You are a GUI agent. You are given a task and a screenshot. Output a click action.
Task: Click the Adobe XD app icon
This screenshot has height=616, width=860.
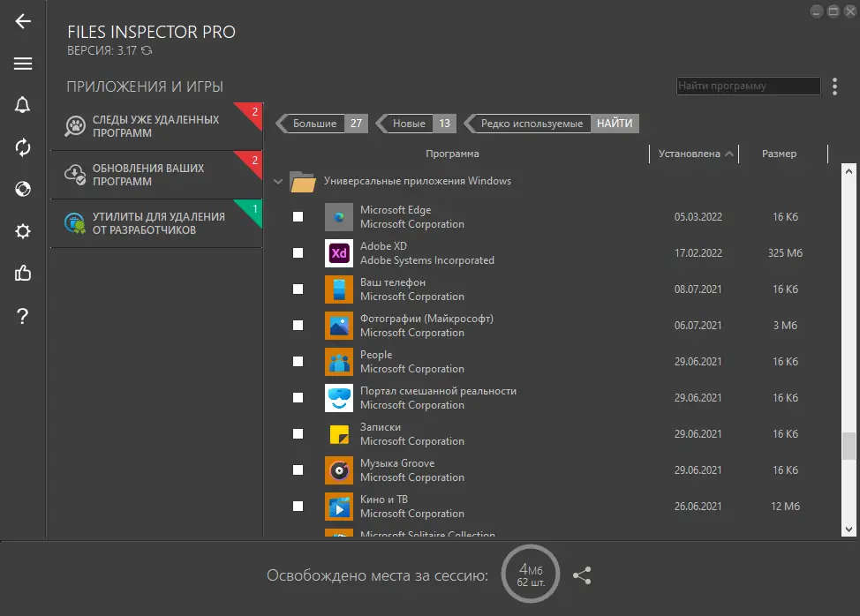coord(339,253)
